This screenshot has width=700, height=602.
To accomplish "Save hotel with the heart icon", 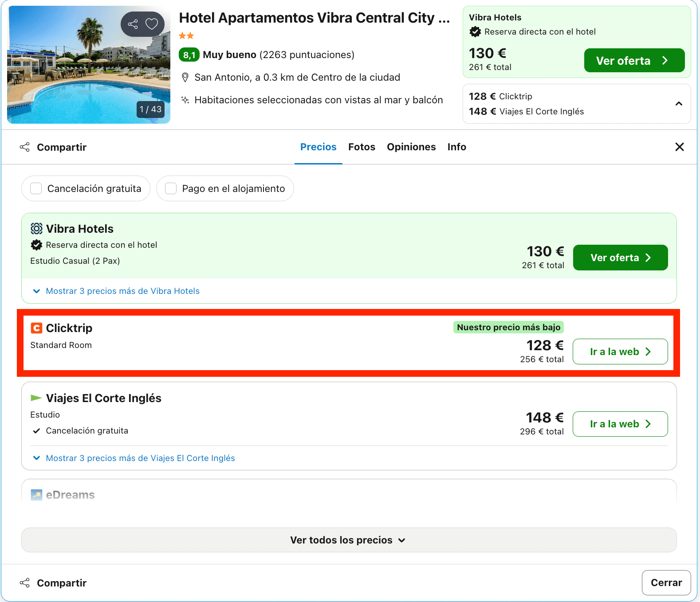I will pos(152,24).
